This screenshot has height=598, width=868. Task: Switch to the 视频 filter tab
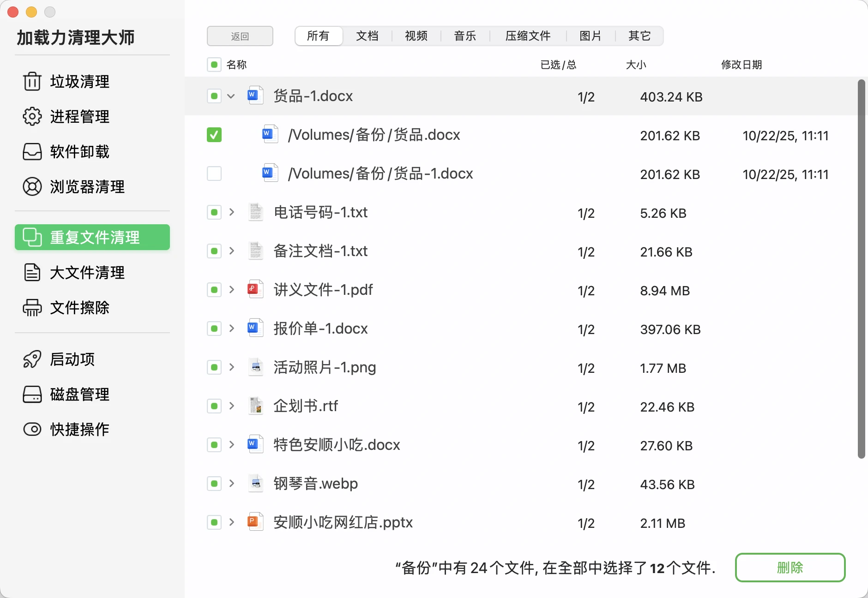tap(415, 36)
